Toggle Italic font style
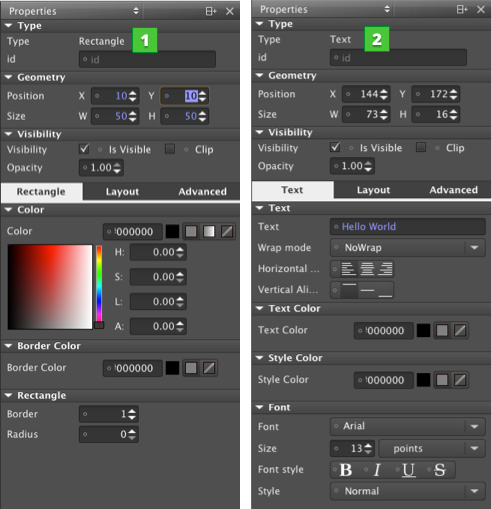 click(x=377, y=470)
